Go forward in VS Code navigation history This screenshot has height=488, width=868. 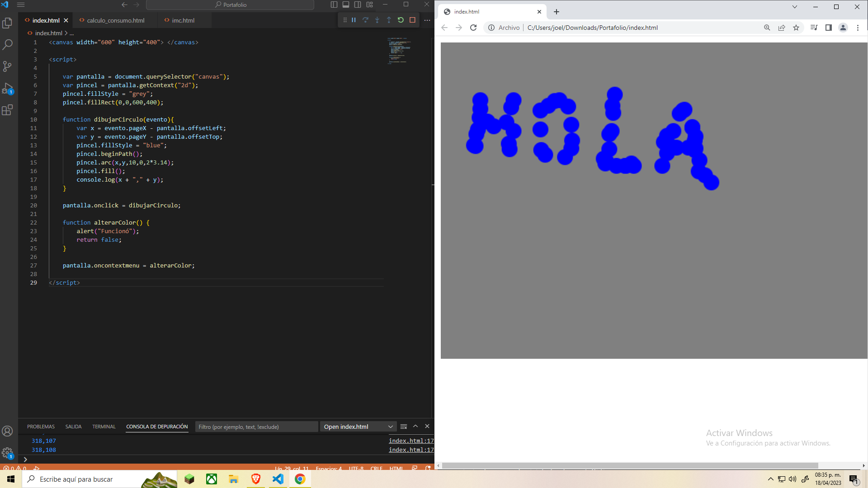(137, 5)
